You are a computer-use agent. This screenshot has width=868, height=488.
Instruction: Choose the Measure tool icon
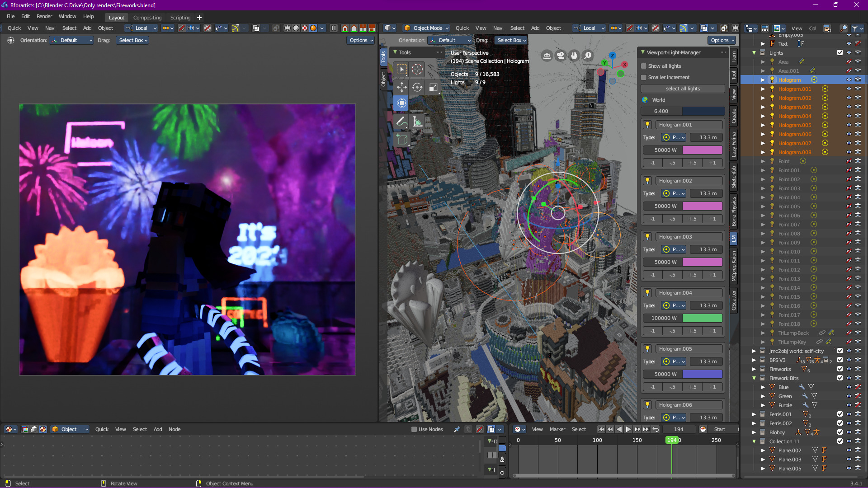417,122
